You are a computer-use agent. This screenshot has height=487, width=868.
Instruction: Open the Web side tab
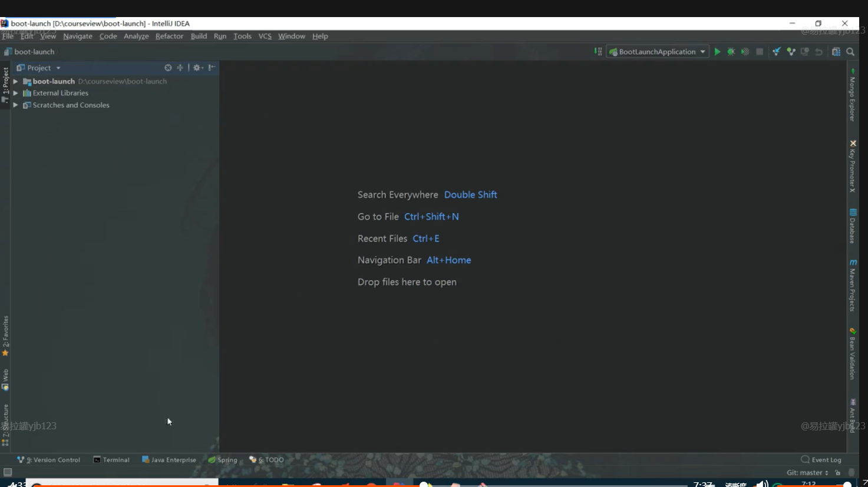click(x=5, y=380)
